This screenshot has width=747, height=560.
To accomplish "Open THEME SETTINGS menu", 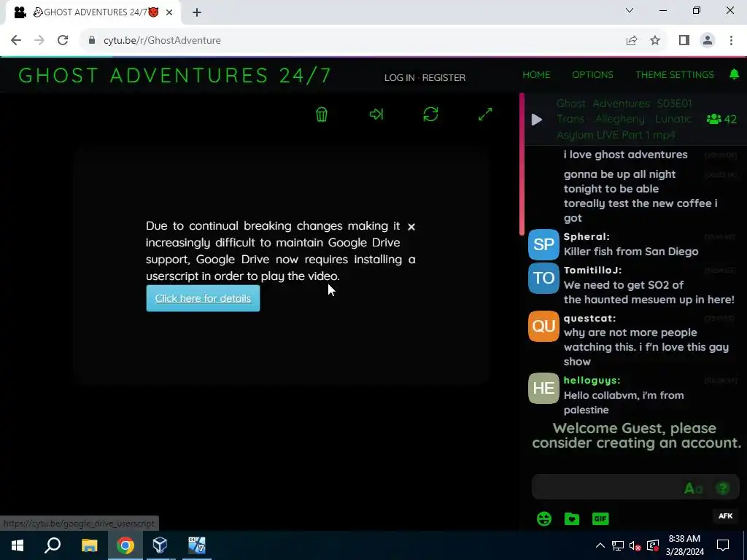I will 675,75.
